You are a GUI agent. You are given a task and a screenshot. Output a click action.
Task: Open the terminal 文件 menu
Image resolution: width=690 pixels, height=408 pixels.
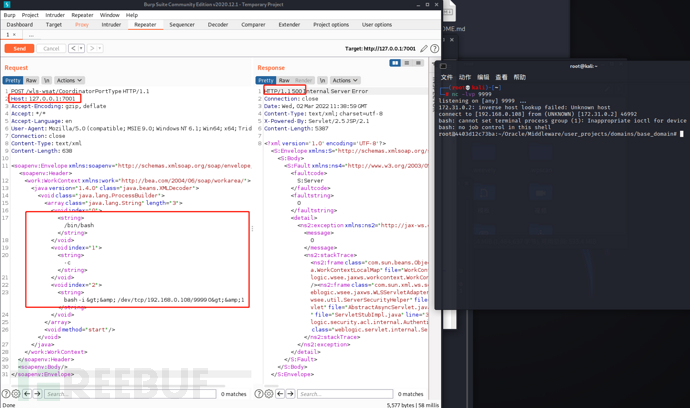pyautogui.click(x=447, y=77)
